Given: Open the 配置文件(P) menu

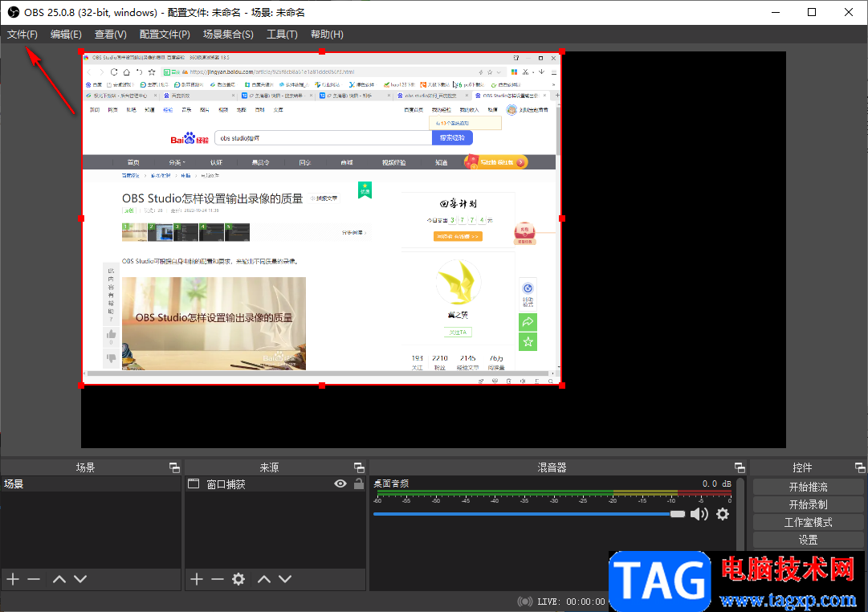Looking at the screenshot, I should click(x=165, y=35).
